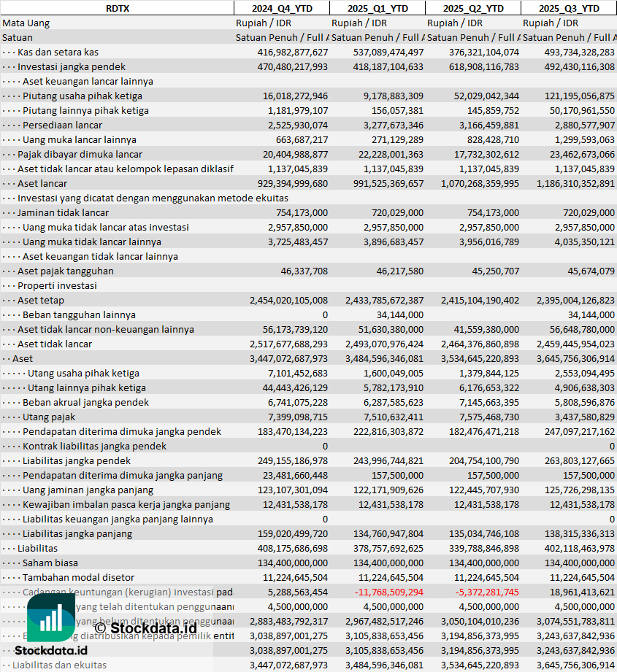Click value 7,101,452,683
This screenshot has height=672, width=617.
click(x=298, y=373)
